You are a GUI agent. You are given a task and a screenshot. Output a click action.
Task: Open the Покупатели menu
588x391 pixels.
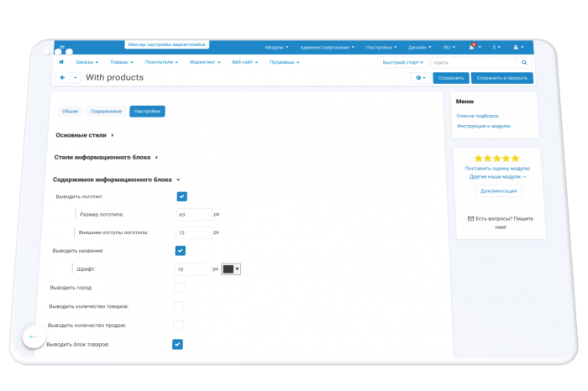(161, 62)
